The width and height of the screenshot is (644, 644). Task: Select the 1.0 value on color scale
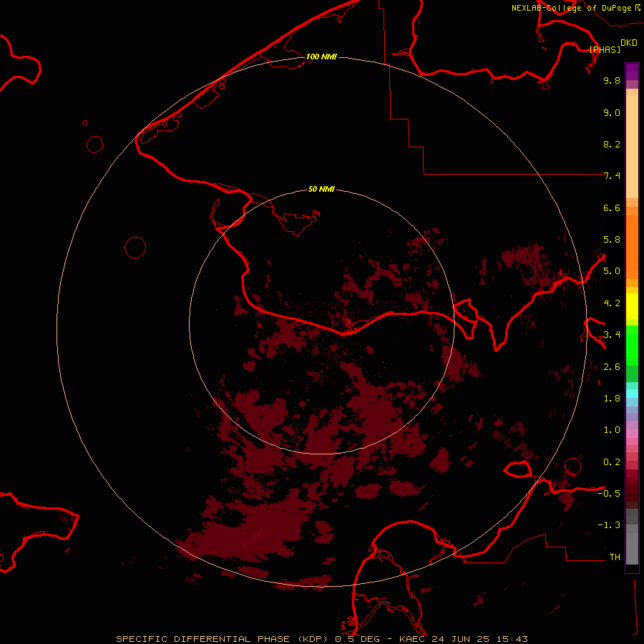612,430
